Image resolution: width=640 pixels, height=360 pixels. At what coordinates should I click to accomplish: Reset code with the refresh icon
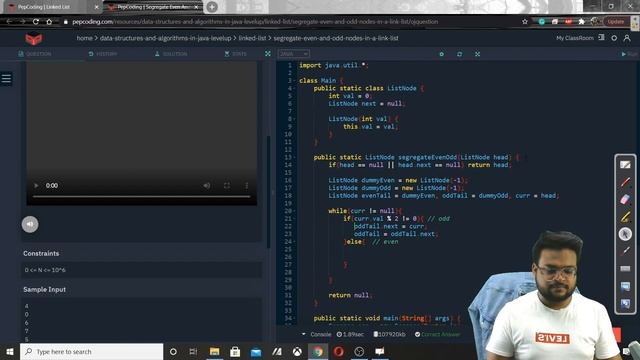(x=460, y=54)
